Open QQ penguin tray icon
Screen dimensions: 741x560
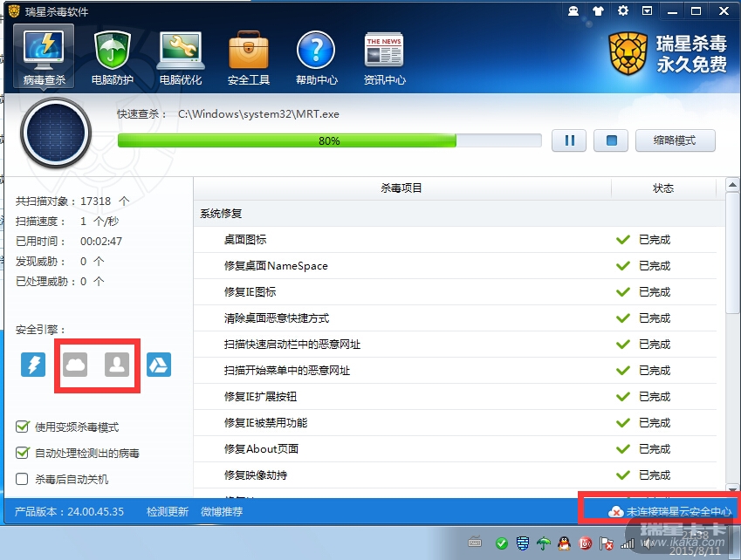[x=564, y=543]
